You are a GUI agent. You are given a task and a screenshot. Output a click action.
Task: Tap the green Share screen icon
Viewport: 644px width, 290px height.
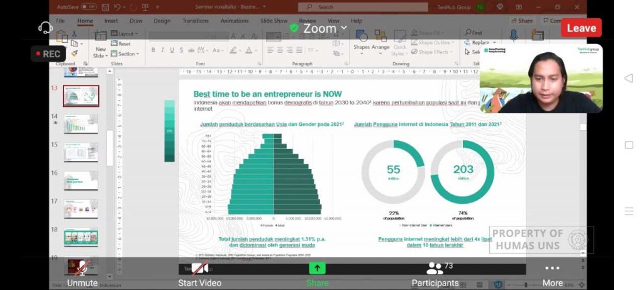click(x=317, y=268)
